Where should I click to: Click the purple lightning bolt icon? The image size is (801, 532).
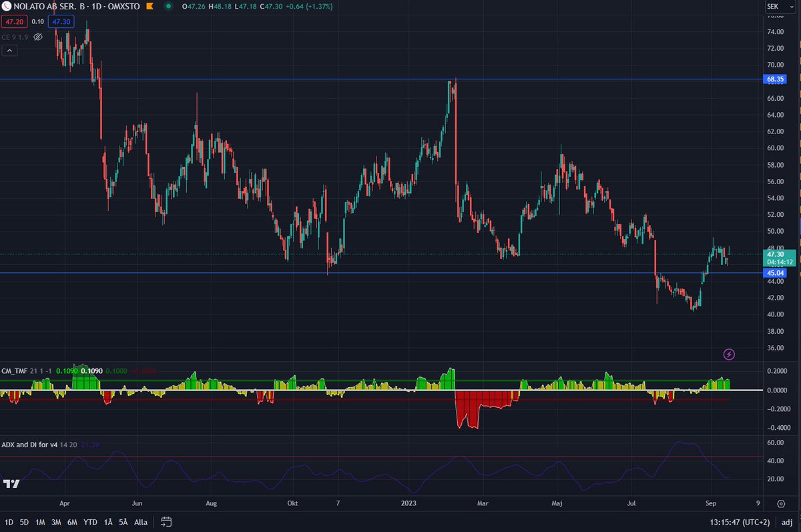(730, 354)
